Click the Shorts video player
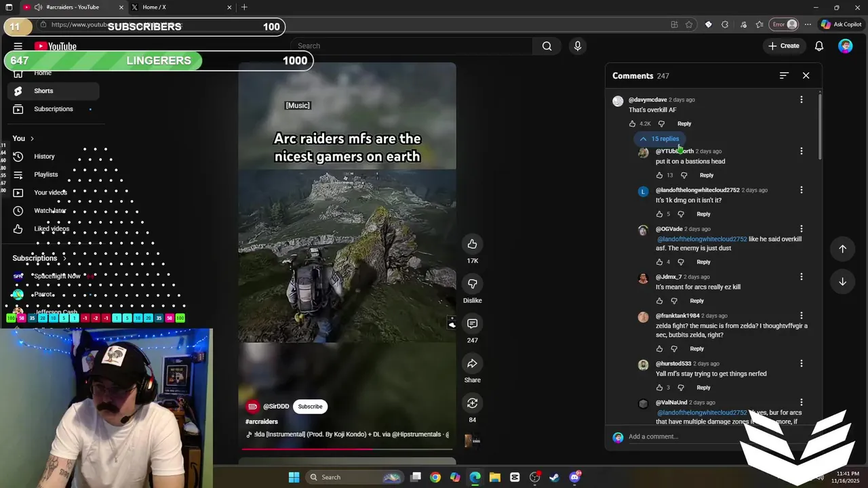 pos(347,256)
